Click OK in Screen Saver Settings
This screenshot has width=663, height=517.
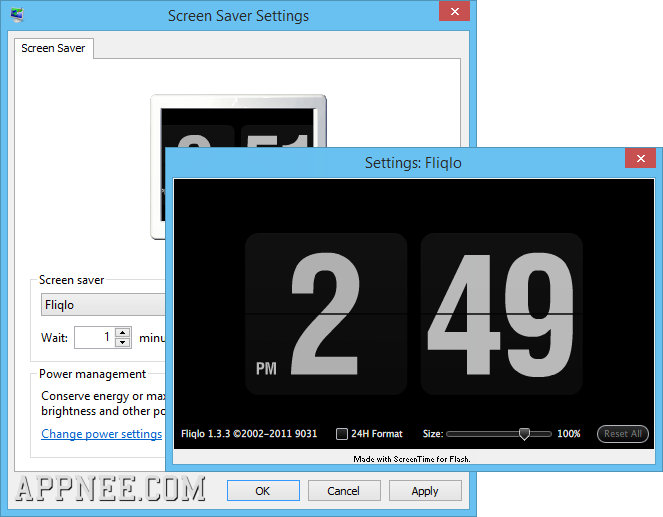pyautogui.click(x=263, y=491)
